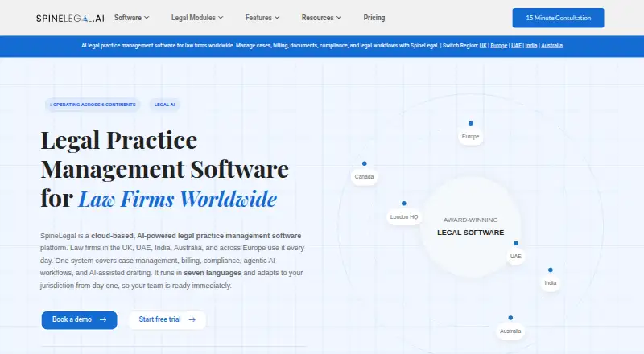This screenshot has width=644, height=354.
Task: Click the blue dot above the India label
Action: pyautogui.click(x=551, y=270)
